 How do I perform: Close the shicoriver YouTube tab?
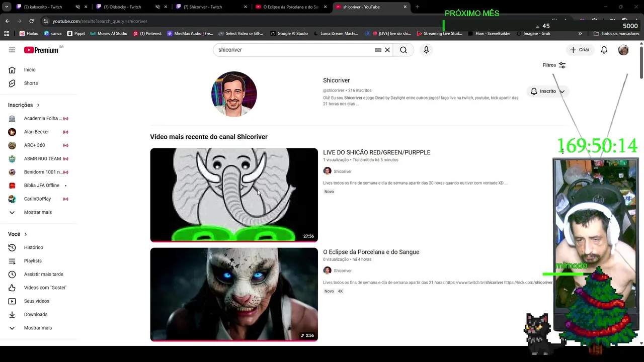(x=405, y=7)
